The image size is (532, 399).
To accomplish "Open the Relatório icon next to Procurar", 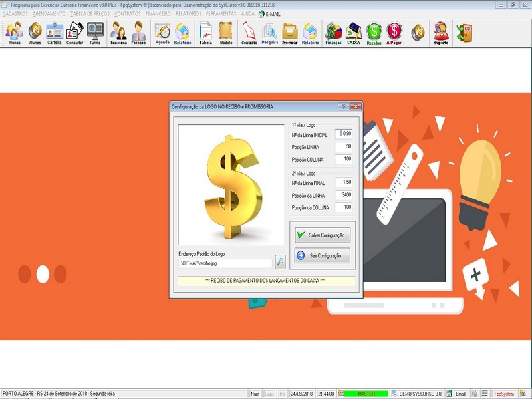I will (x=310, y=33).
